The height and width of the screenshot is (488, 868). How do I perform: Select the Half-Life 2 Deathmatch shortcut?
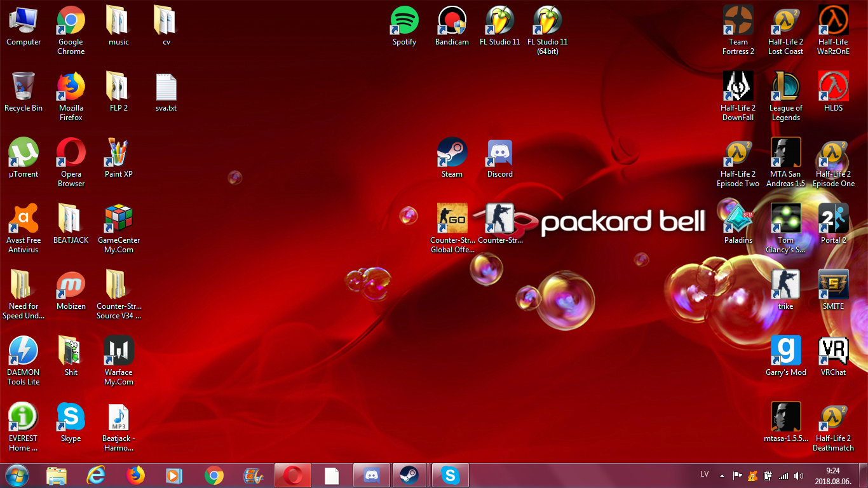[834, 427]
